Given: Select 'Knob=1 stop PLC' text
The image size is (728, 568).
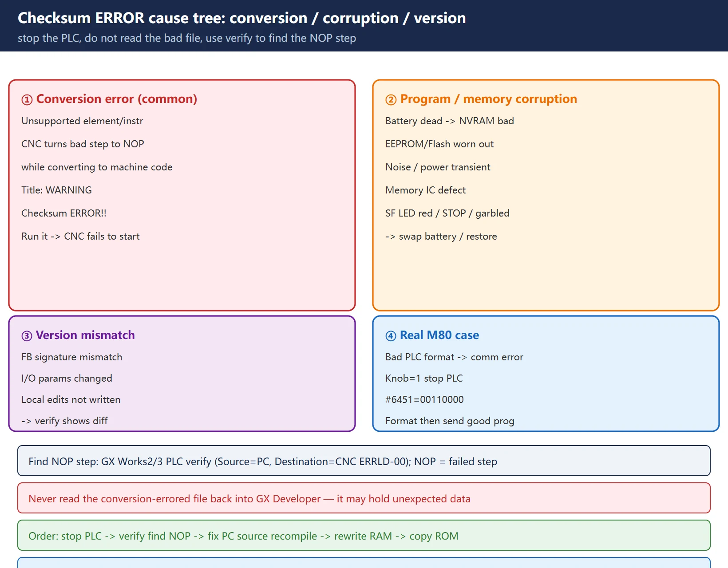Looking at the screenshot, I should pyautogui.click(x=424, y=379).
